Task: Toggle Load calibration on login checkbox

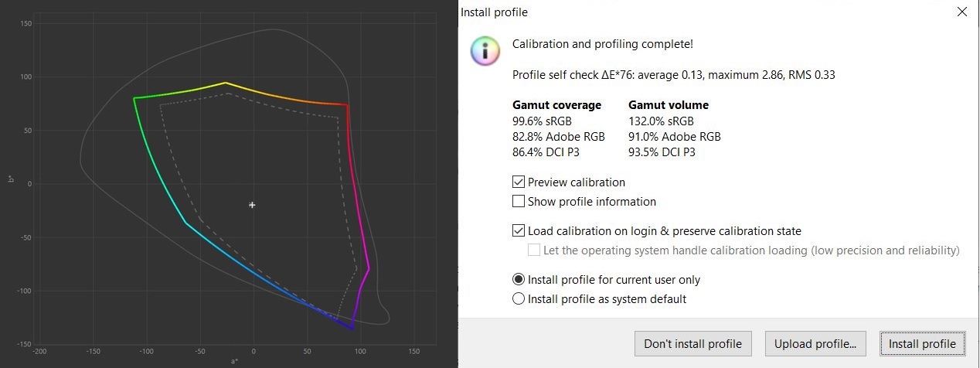Action: pyautogui.click(x=519, y=231)
